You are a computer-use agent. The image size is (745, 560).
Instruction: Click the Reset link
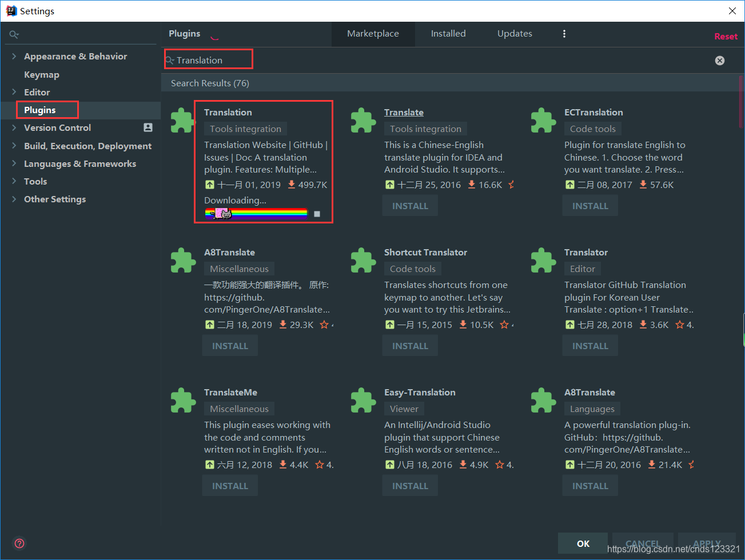point(726,36)
